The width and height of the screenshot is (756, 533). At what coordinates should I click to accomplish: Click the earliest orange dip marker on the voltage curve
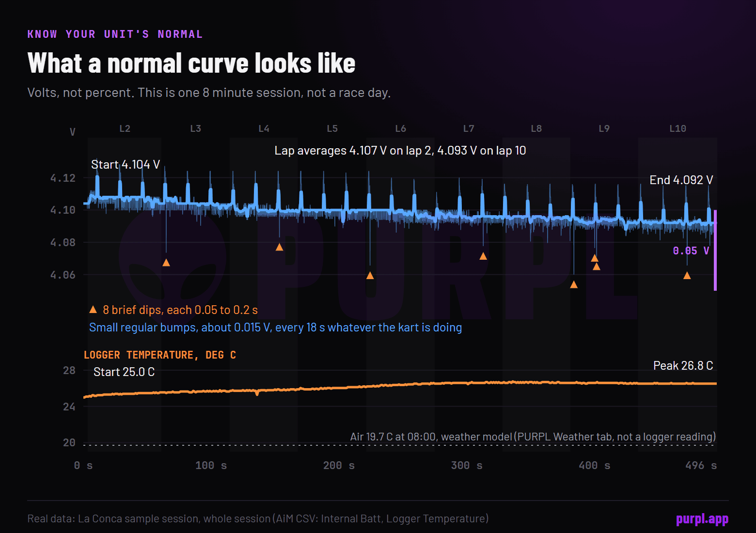(x=166, y=263)
